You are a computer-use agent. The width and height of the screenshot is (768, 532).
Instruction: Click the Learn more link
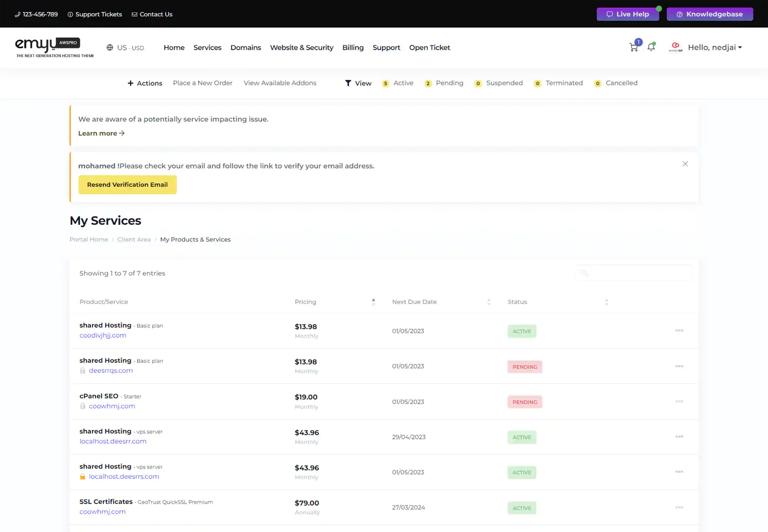point(101,133)
